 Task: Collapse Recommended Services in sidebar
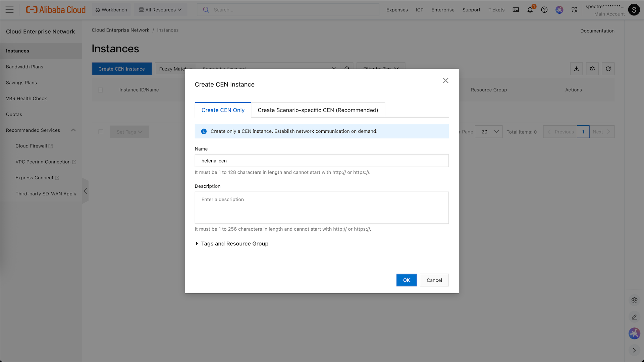click(x=73, y=130)
